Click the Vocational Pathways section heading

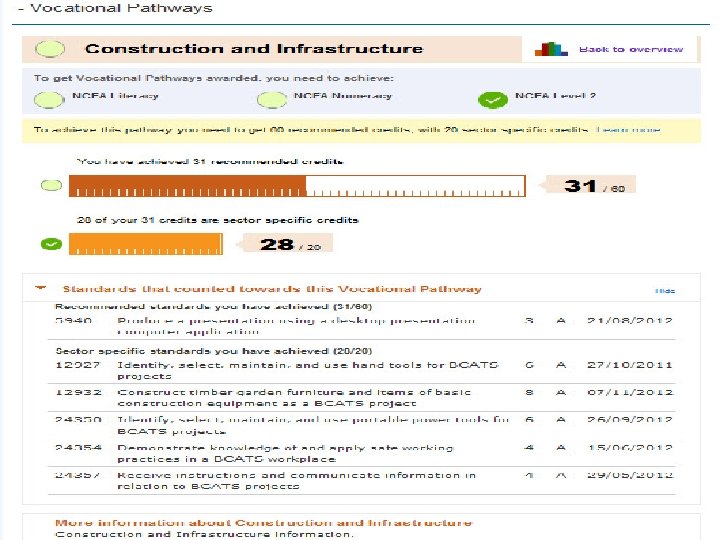click(121, 8)
